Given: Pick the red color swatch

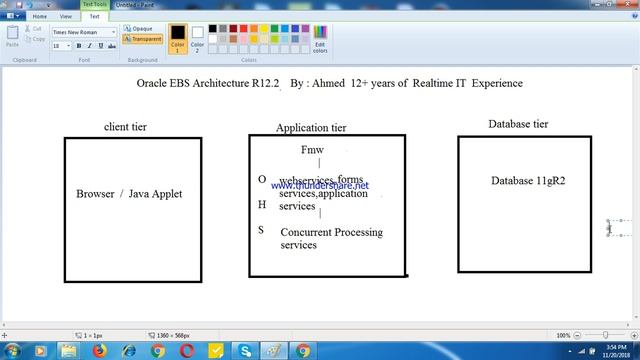Looking at the screenshot, I should tap(244, 28).
